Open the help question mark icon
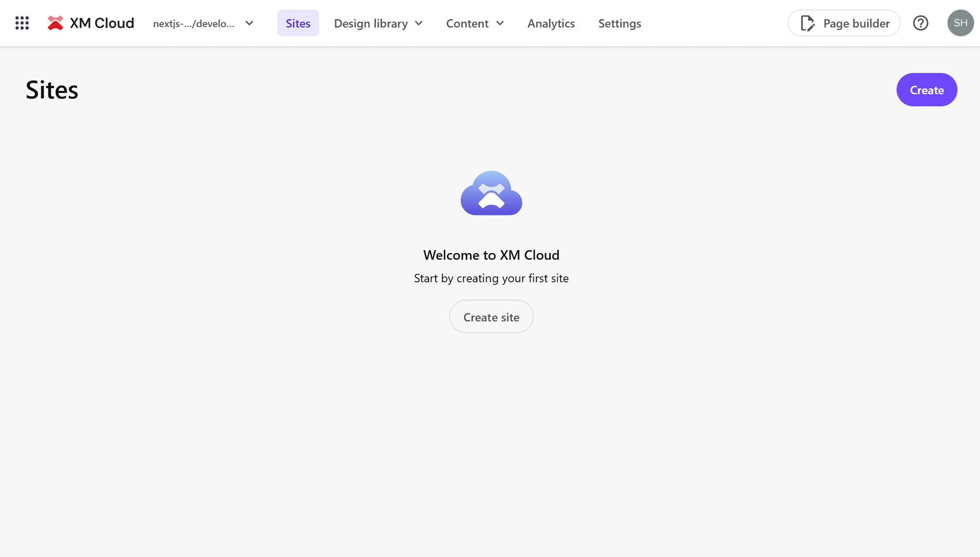The height and width of the screenshot is (557, 980). pos(920,23)
